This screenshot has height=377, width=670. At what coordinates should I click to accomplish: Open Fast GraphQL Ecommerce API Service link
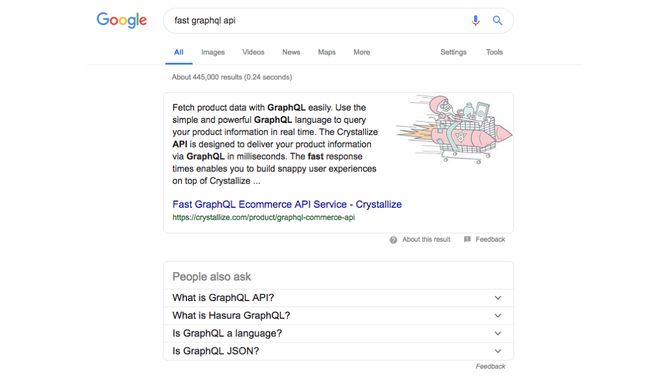point(287,204)
